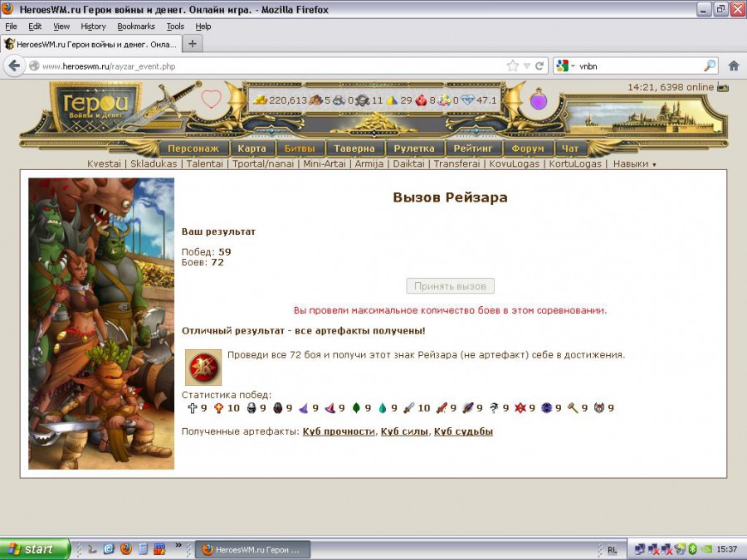Open the Windows start menu
Screen dimensions: 747x560
35,549
